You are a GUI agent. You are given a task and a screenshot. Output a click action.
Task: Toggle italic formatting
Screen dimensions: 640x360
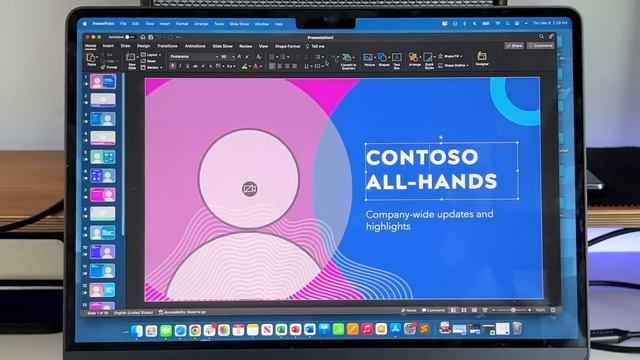(x=180, y=66)
